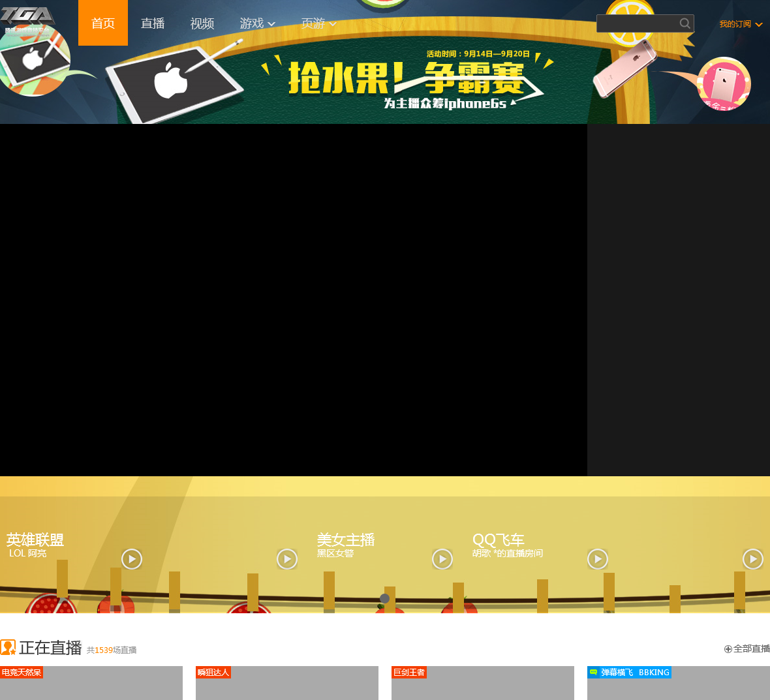Screen dimensions: 770x700
Task: Expand the 页游 web games dropdown
Action: pos(318,23)
